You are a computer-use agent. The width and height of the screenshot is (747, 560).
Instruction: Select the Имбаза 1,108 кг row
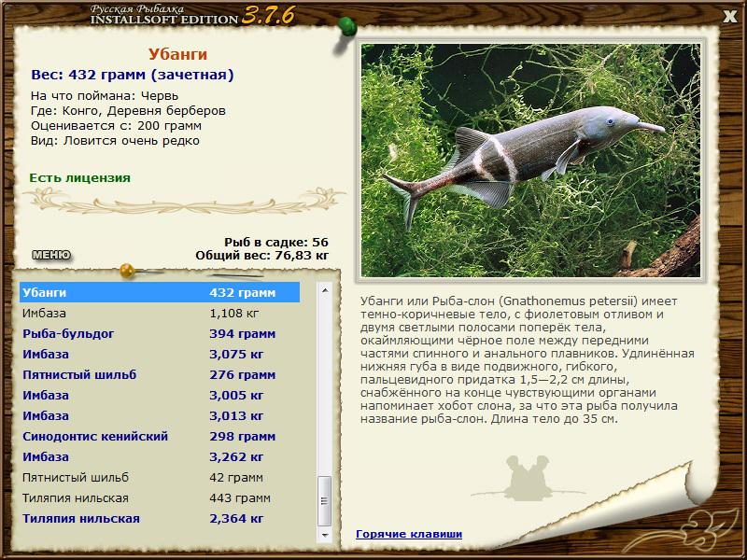tap(160, 313)
